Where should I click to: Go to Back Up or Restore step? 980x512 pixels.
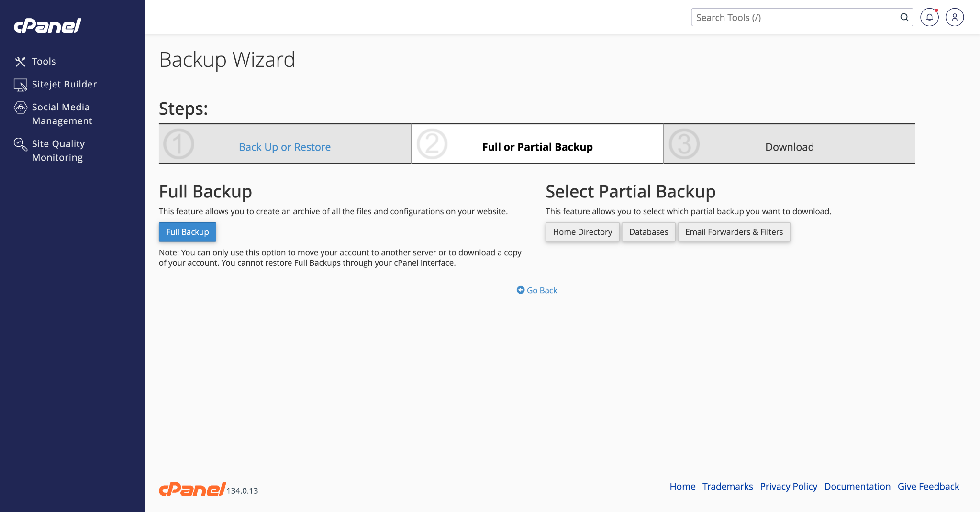pyautogui.click(x=285, y=147)
